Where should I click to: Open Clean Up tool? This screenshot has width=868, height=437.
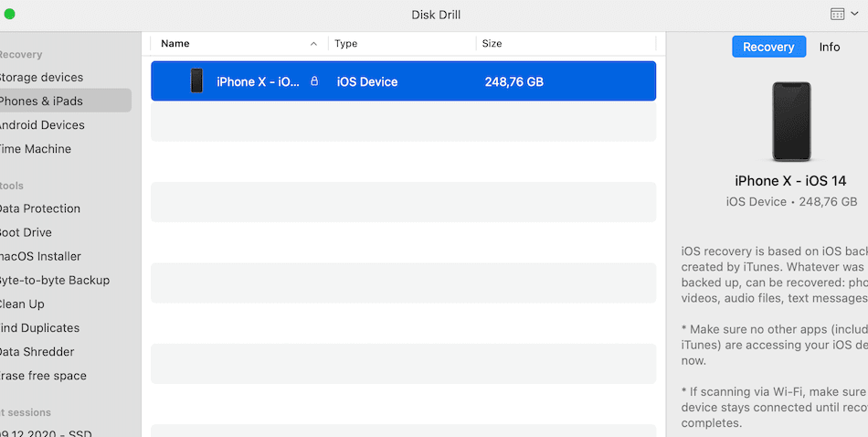[x=21, y=304]
